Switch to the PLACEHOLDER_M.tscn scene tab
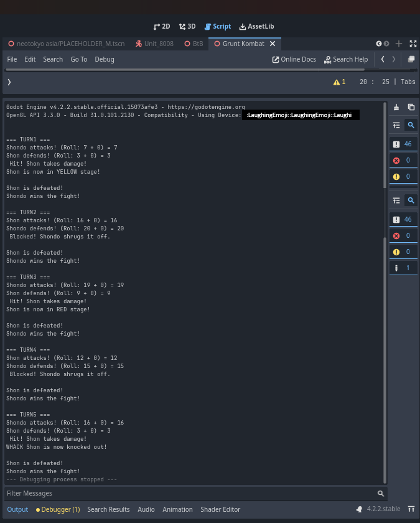This screenshot has width=420, height=523. [x=67, y=44]
